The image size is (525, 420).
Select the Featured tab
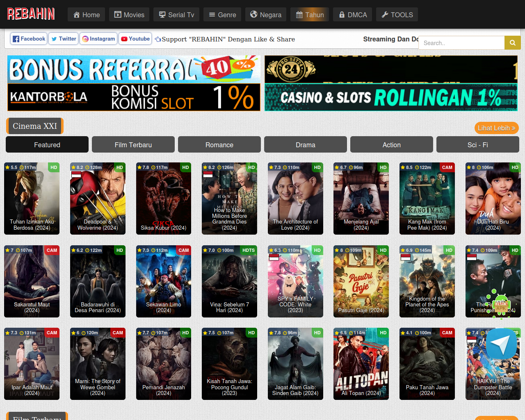point(47,144)
